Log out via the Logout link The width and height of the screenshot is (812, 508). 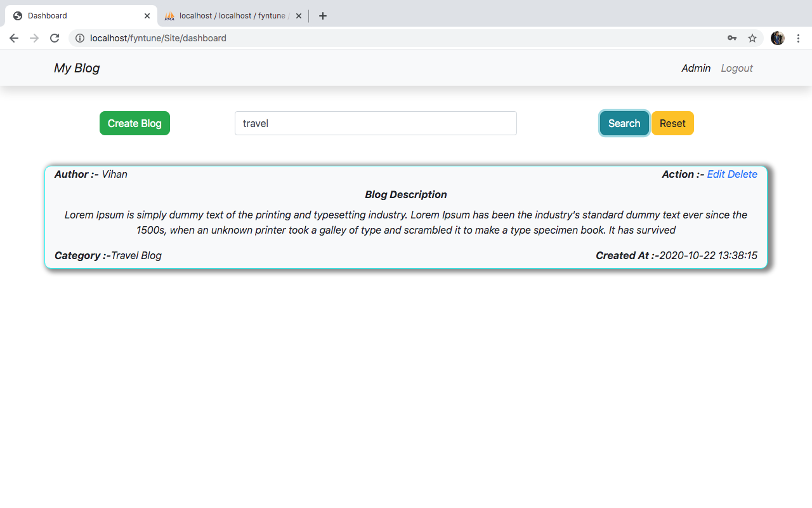(x=737, y=68)
